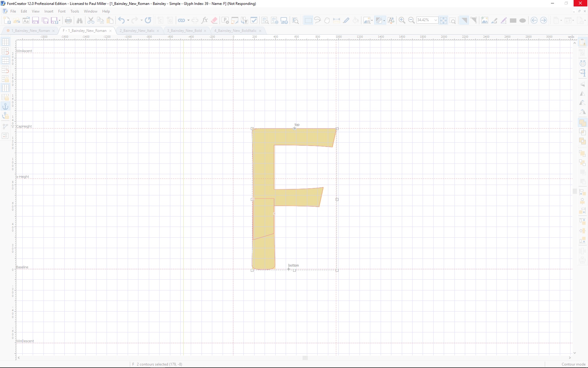Image resolution: width=588 pixels, height=368 pixels.
Task: Click the Cut scissors icon
Action: click(91, 21)
